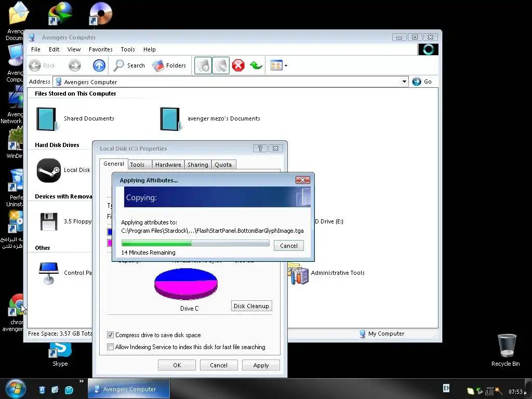
Task: Click the Hard Disk Drives group header
Action: 57,145
